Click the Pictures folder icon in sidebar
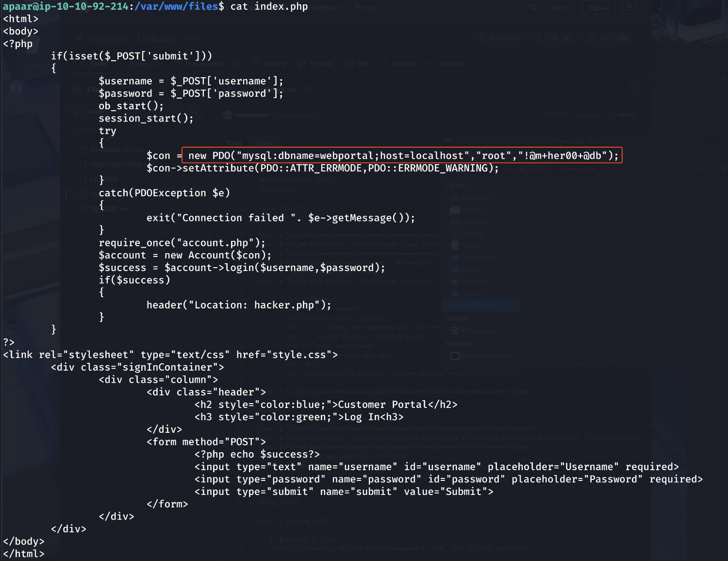Image resolution: width=728 pixels, height=561 pixels. [455, 281]
